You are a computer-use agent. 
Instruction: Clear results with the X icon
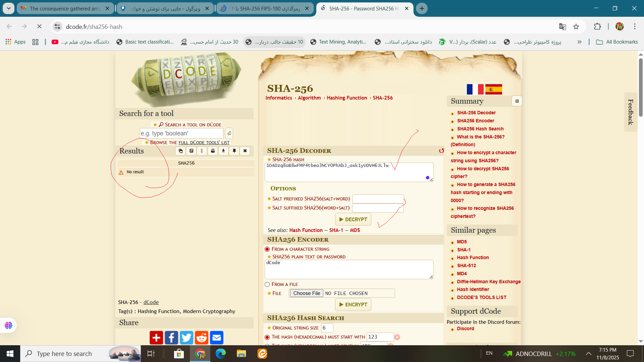click(x=245, y=151)
